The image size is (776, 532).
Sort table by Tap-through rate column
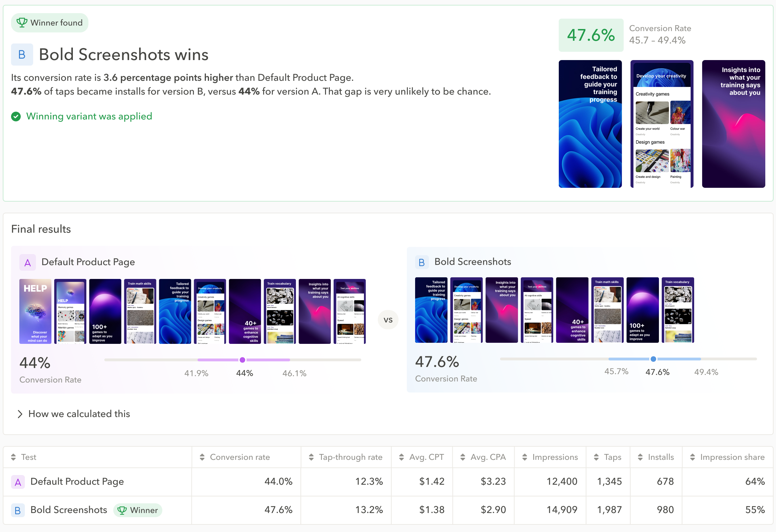click(x=311, y=457)
